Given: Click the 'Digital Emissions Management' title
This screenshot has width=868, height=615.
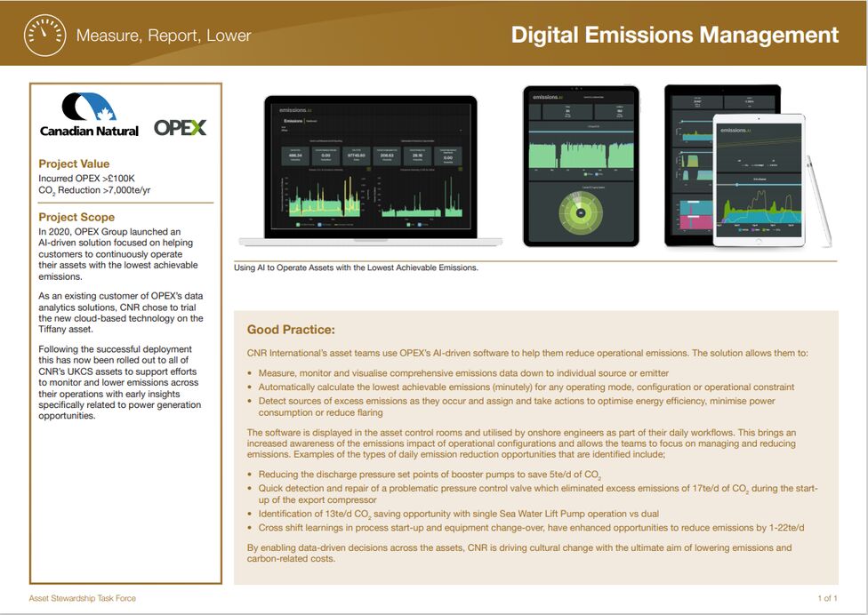Looking at the screenshot, I should tap(674, 35).
